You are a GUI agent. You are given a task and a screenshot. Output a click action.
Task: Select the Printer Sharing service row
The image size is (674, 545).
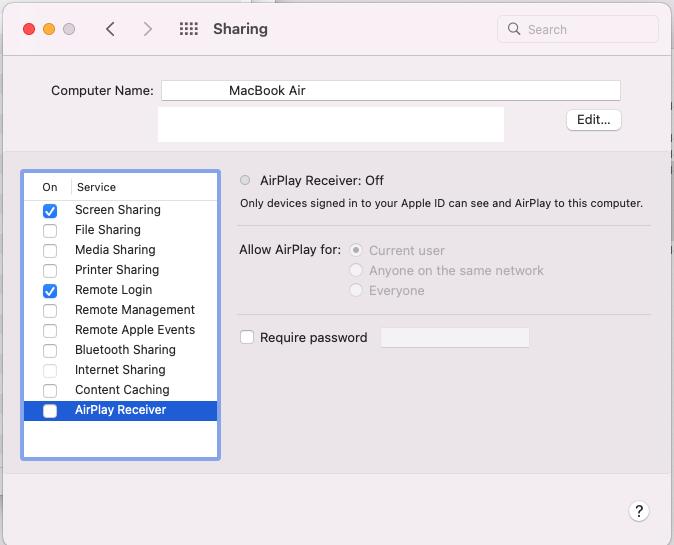120,270
